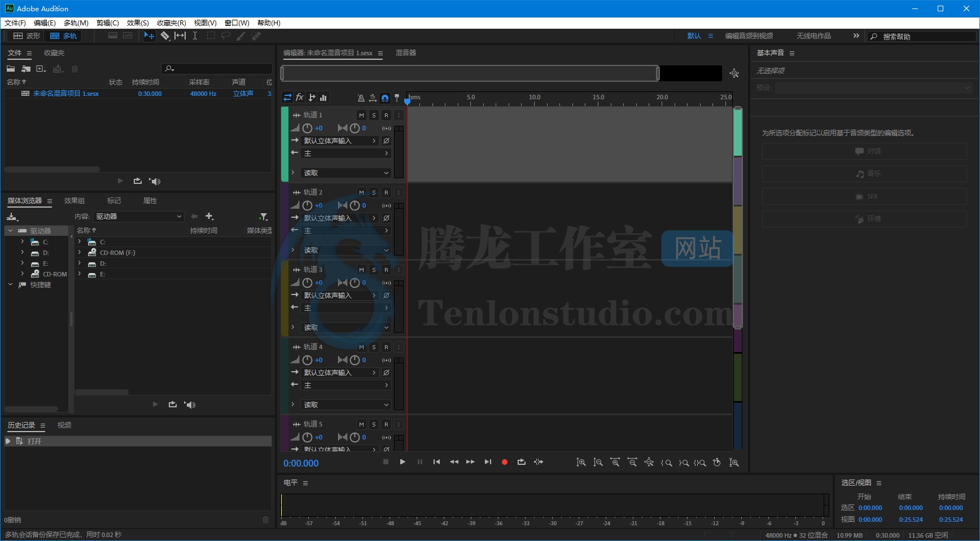Toggle the snapping magnet icon
The width and height of the screenshot is (980, 541).
[x=385, y=98]
